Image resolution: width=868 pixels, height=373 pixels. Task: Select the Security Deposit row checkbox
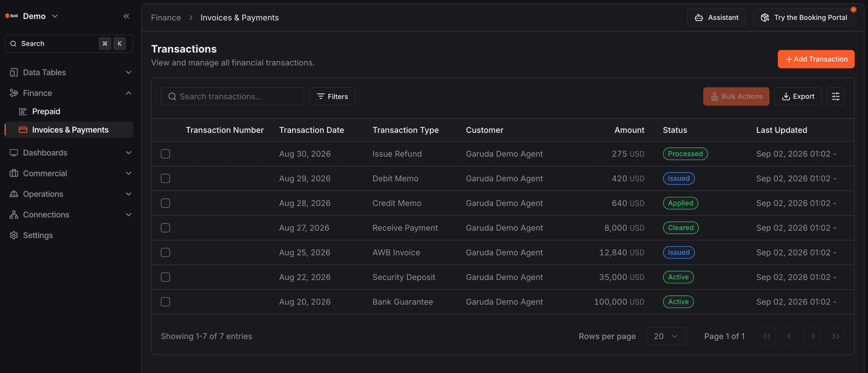tap(165, 278)
